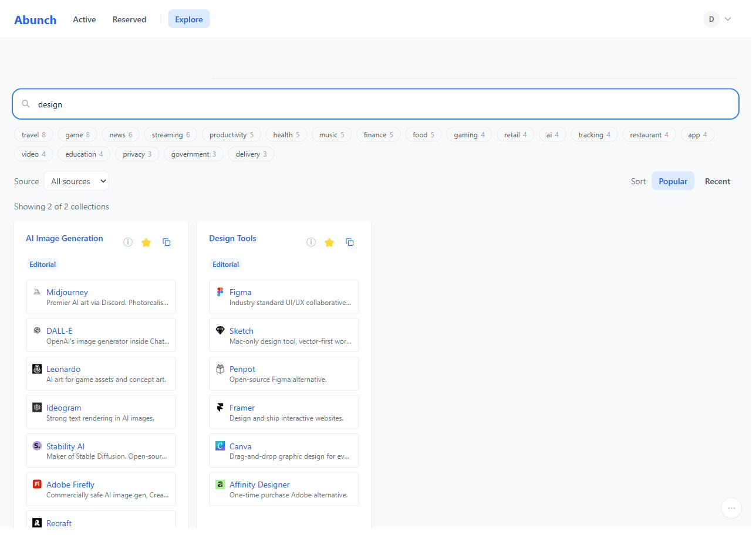Click 'Showing 2 of 2 collections' text
The image size is (756, 542).
[62, 206]
